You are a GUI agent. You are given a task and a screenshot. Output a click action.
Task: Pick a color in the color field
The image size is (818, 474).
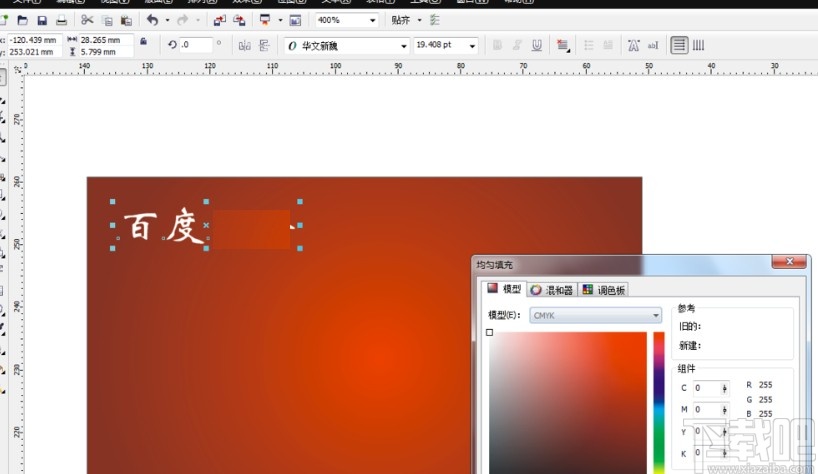[568, 403]
